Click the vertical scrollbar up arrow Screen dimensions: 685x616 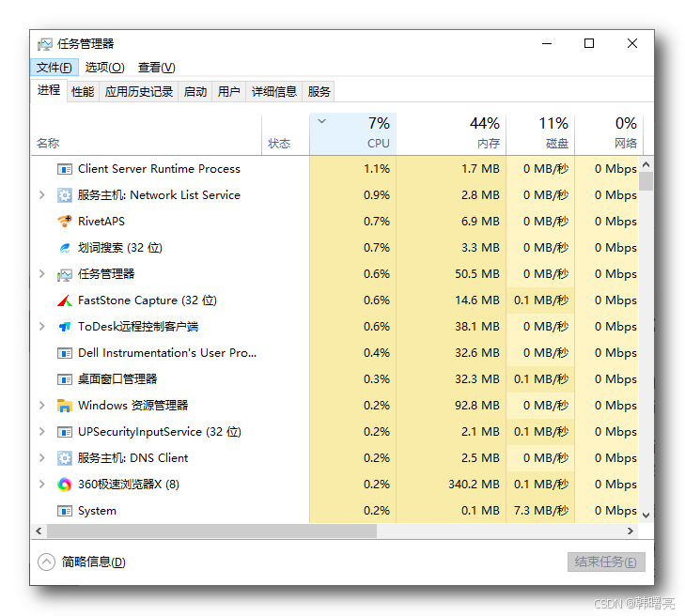point(646,164)
